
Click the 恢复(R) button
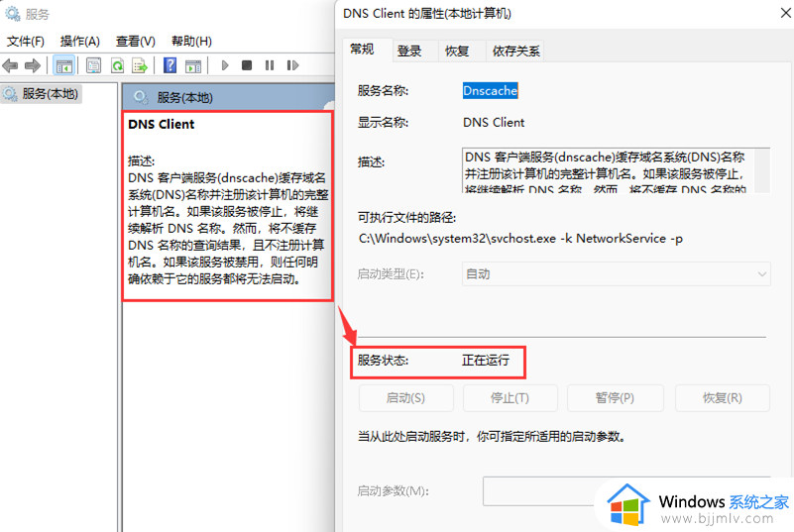(x=723, y=398)
